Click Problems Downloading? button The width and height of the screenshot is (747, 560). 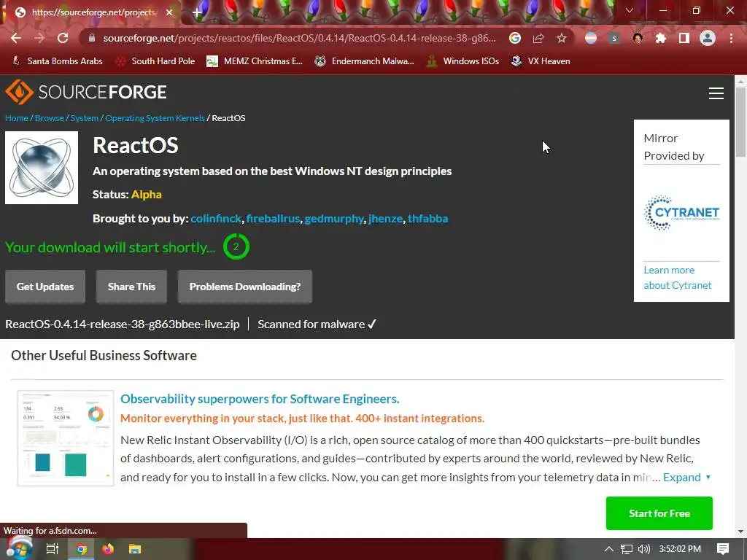pyautogui.click(x=245, y=287)
